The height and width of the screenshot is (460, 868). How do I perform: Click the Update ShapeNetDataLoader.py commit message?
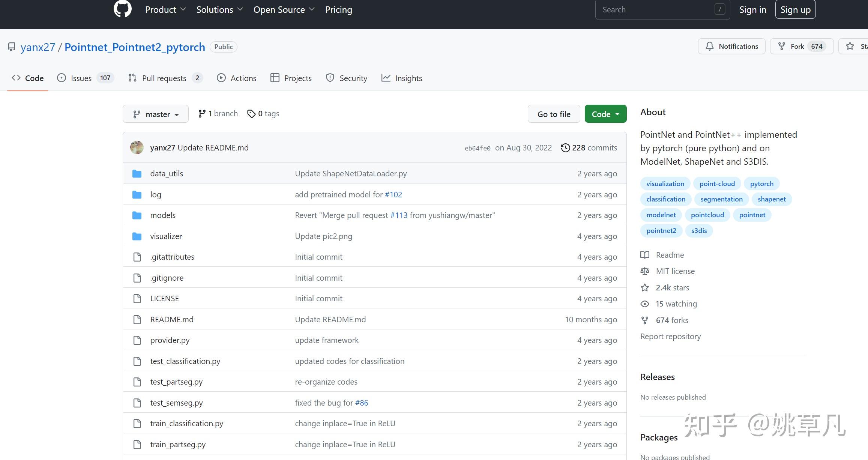pos(351,174)
